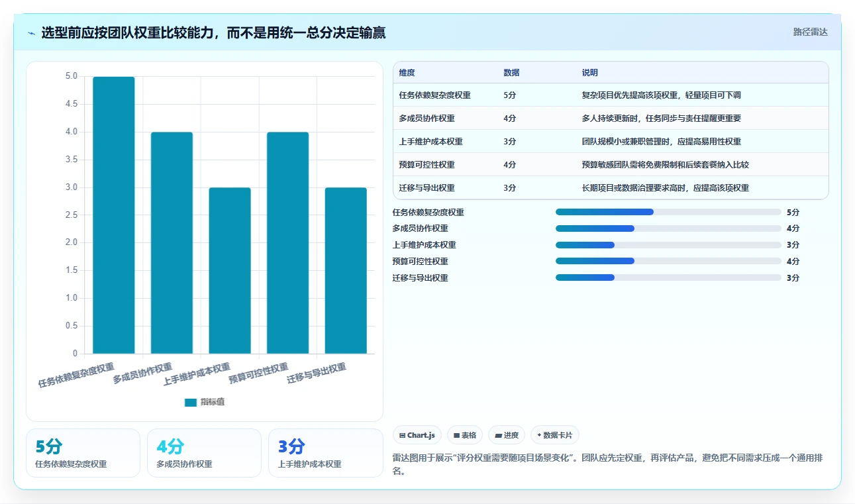The image size is (855, 504).
Task: Click the table 数据 cell in the 迁移与导出权重 row
Action: (510, 188)
